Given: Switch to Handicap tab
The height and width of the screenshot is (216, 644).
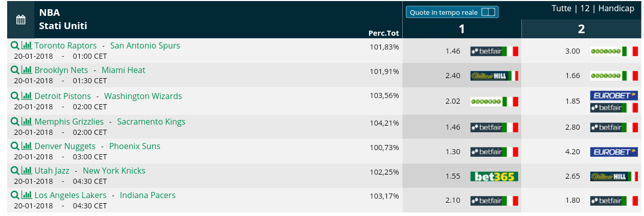Looking at the screenshot, I should click(616, 9).
